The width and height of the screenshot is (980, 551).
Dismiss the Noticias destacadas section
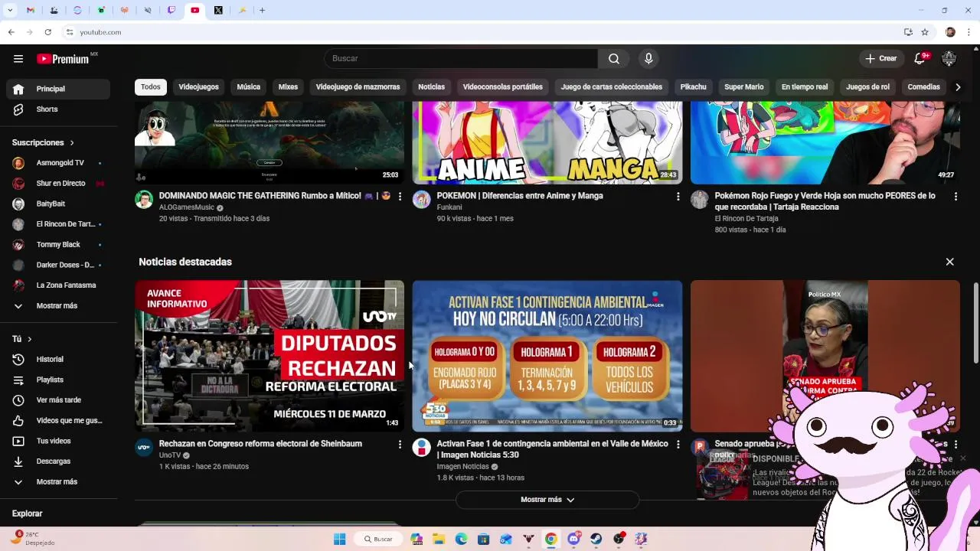tap(949, 262)
